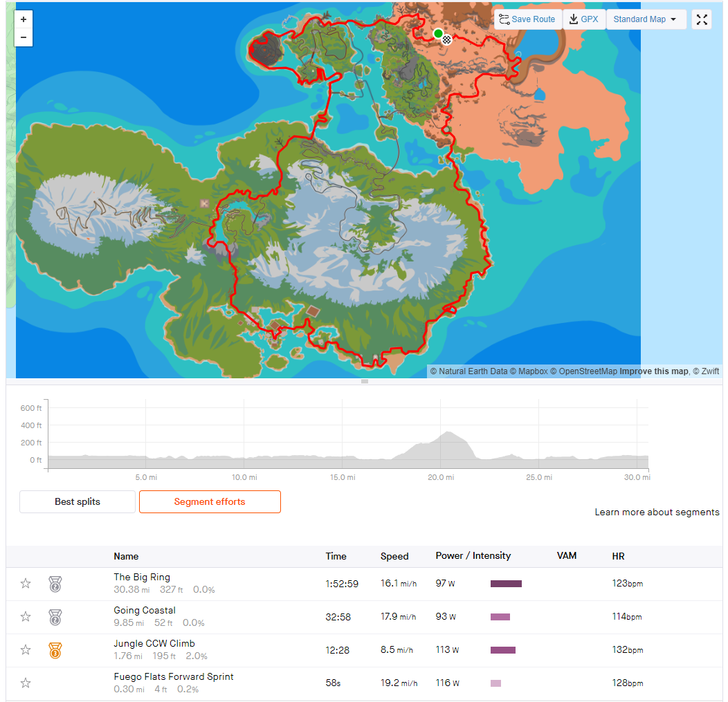Click Jungle CCW Climb intensity bar
The width and height of the screenshot is (728, 702).
(x=503, y=650)
